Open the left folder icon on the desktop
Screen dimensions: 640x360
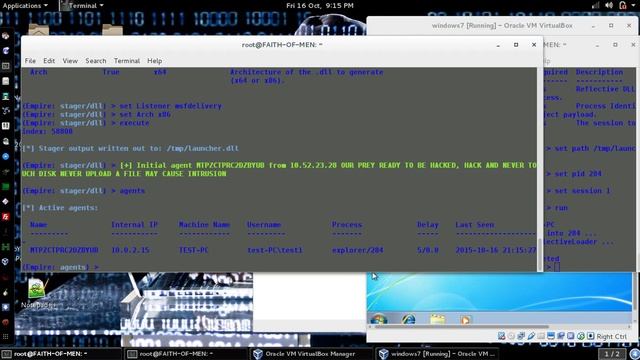pos(39,30)
